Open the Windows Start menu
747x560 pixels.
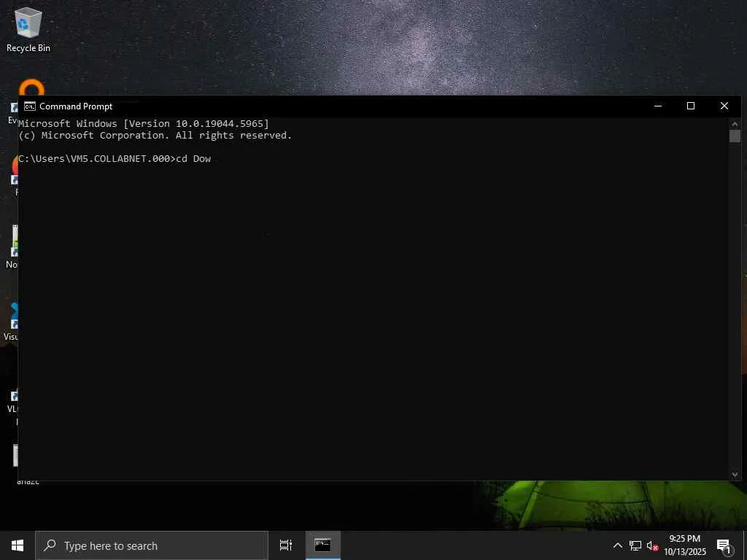(x=18, y=545)
